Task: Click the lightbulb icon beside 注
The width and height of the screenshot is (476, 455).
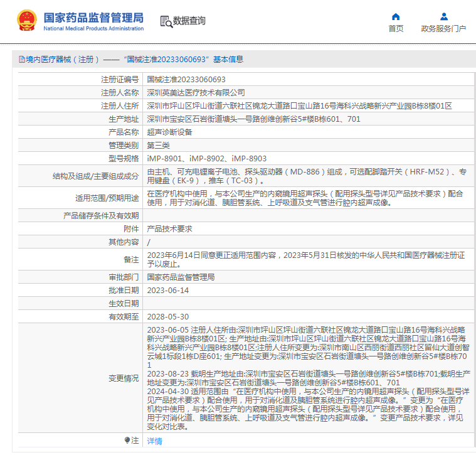Action: pos(127,441)
